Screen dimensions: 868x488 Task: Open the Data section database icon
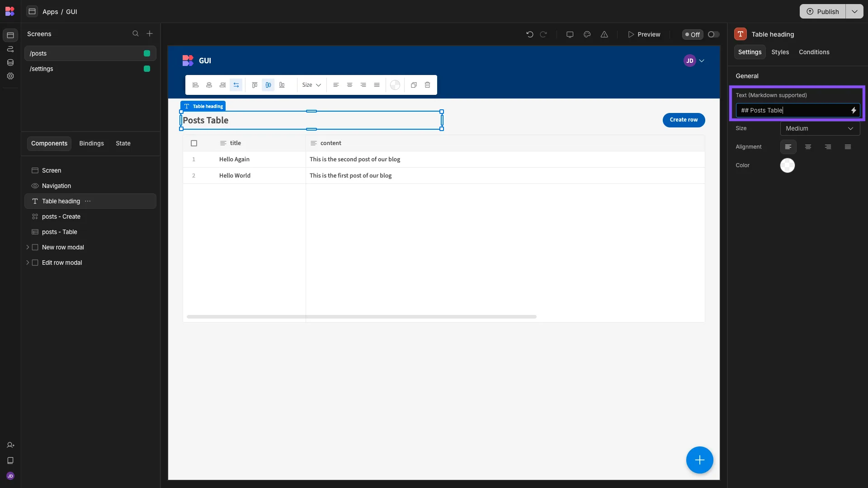10,62
